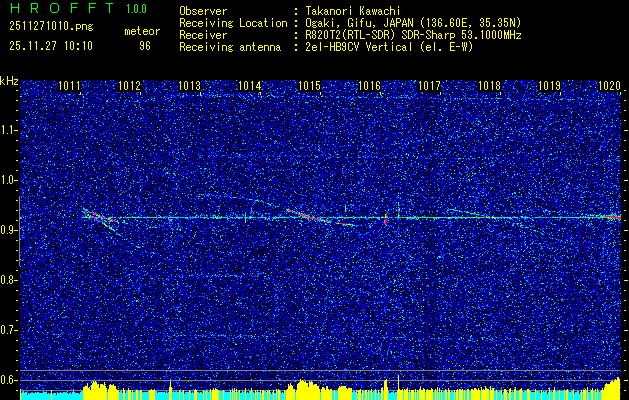The width and height of the screenshot is (629, 400).
Task: Click the tall signal spike after 1016
Action: click(x=398, y=210)
